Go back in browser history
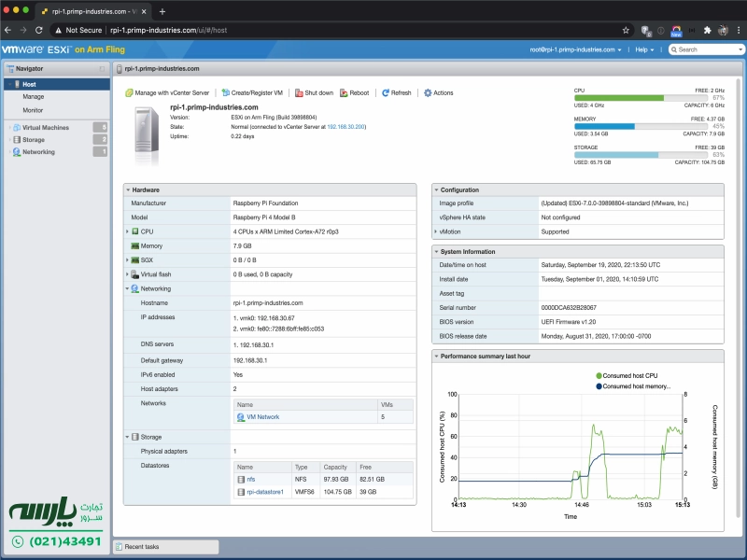Screen dimensions: 747x560 point(7,30)
